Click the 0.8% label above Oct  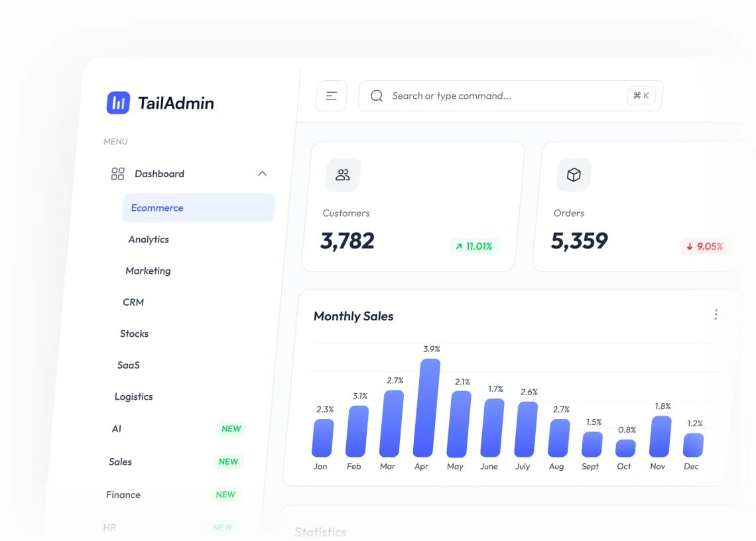point(627,430)
